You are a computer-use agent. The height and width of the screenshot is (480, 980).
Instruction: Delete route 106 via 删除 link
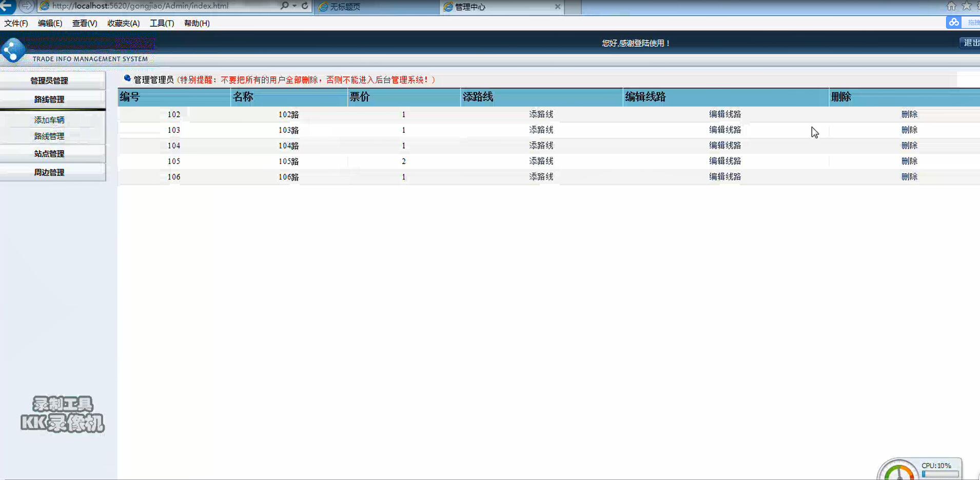[x=909, y=176]
